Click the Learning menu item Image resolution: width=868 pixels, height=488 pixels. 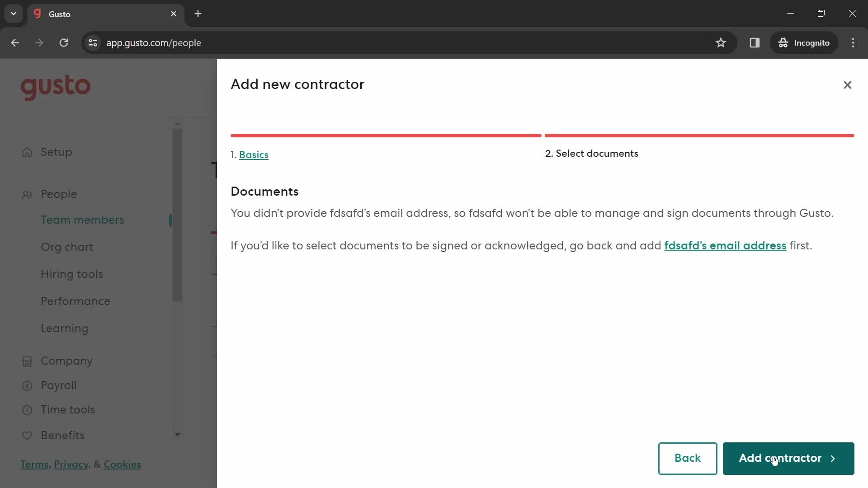pyautogui.click(x=64, y=328)
